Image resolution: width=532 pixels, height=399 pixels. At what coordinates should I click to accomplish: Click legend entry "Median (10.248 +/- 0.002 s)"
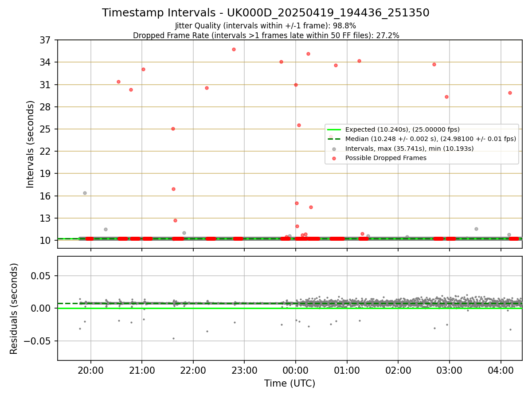click(x=430, y=139)
